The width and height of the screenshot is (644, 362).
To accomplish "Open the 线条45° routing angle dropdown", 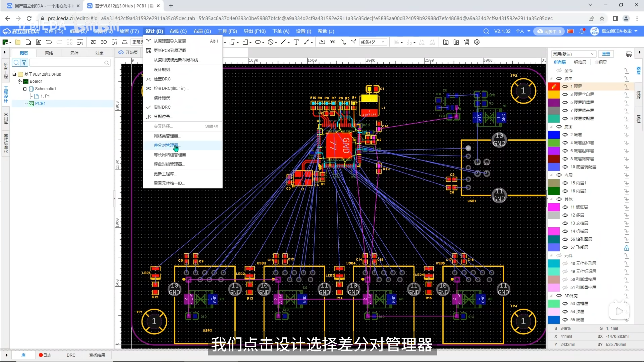I will 373,42.
